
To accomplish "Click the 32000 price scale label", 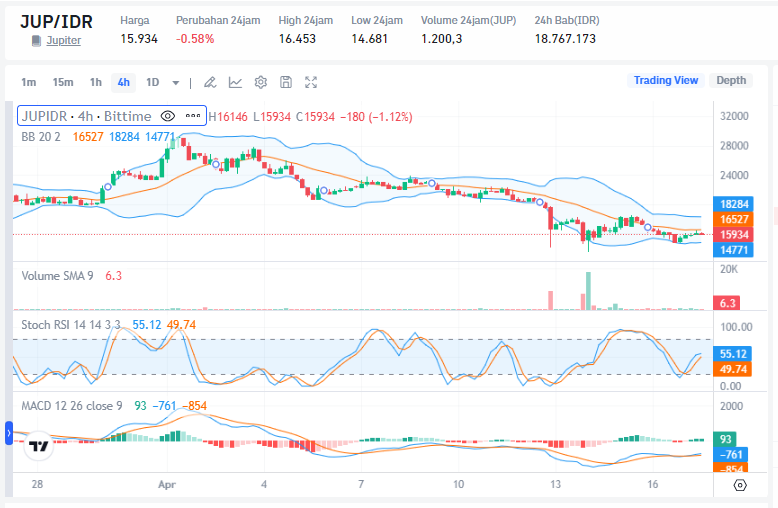I will [x=734, y=117].
